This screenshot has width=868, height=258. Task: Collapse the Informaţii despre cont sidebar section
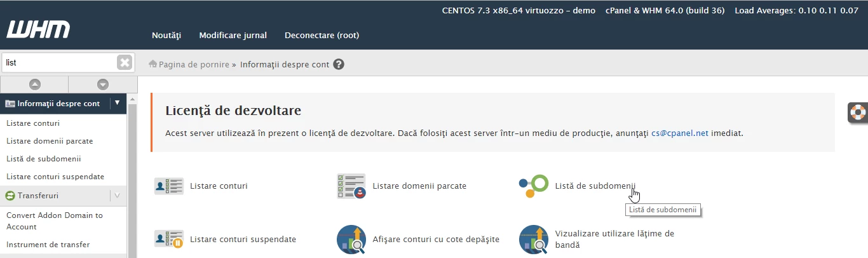[117, 103]
